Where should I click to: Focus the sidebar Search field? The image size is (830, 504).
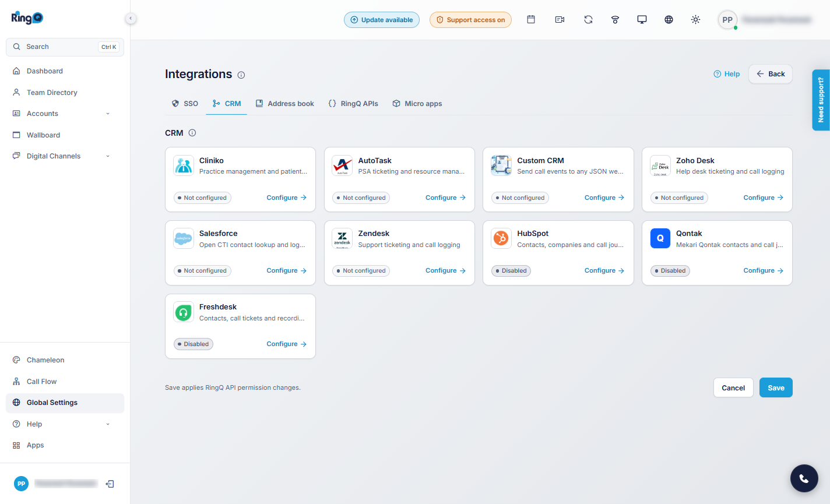tap(65, 47)
